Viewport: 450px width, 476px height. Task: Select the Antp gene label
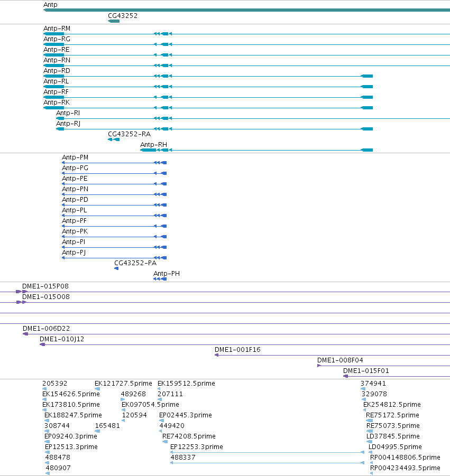[50, 5]
